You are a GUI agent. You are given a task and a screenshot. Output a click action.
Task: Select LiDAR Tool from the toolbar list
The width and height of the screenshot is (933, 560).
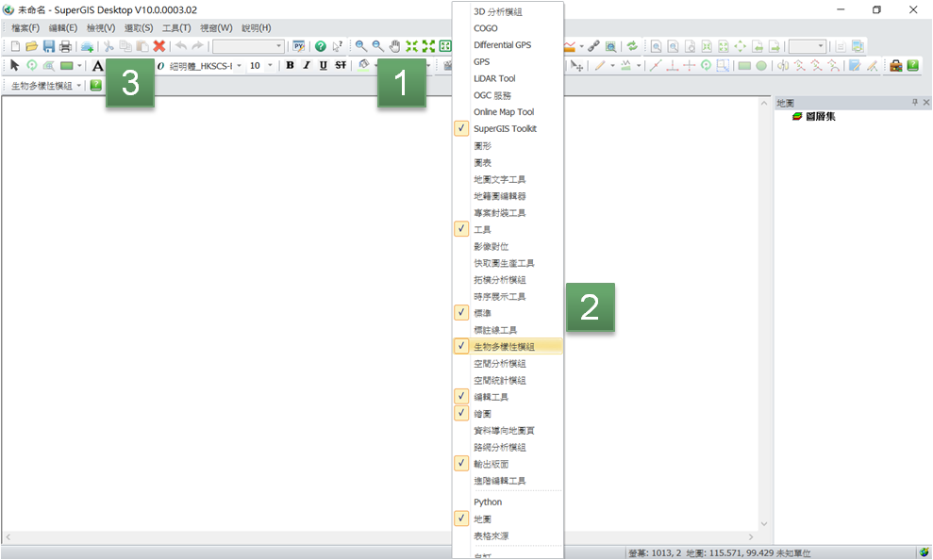494,78
